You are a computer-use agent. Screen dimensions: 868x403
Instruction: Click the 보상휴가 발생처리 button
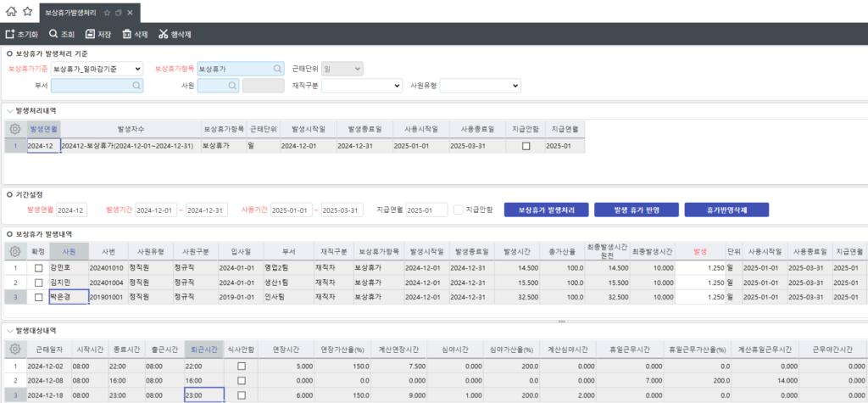(x=546, y=210)
